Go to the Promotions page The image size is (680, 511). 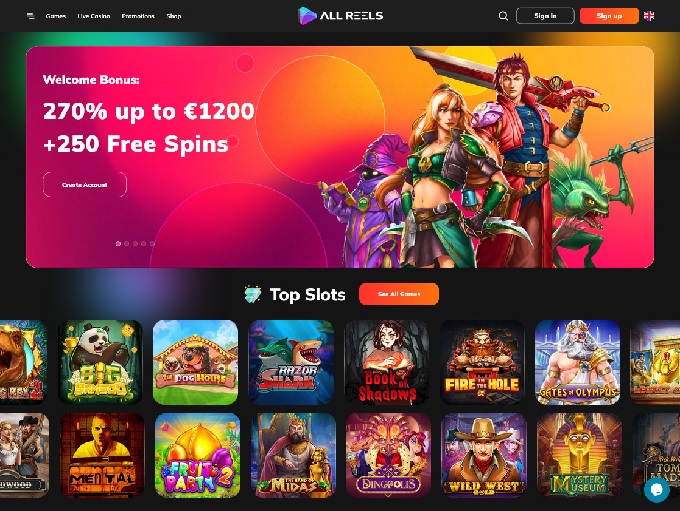coord(138,16)
